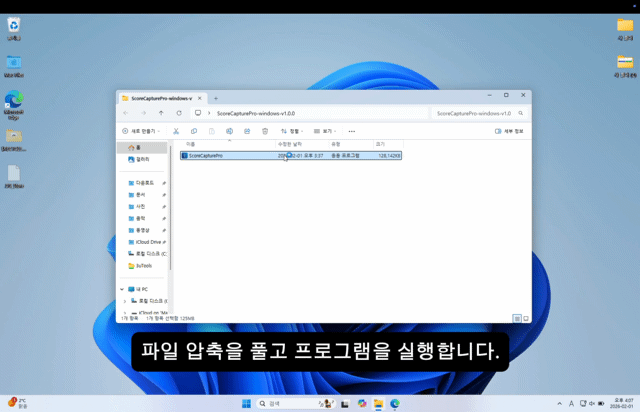The image size is (640, 412).
Task: Click the Cut scissors icon in toolbar
Action: point(176,131)
